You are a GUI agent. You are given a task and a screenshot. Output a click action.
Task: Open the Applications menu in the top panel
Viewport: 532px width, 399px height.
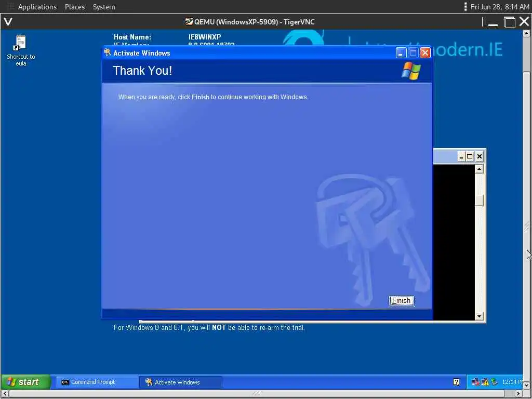37,7
